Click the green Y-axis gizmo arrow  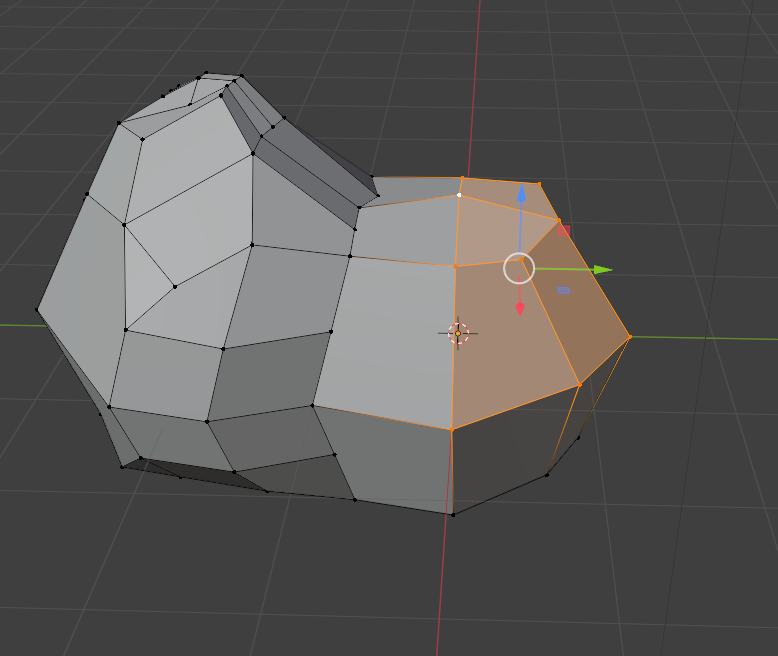(x=601, y=269)
